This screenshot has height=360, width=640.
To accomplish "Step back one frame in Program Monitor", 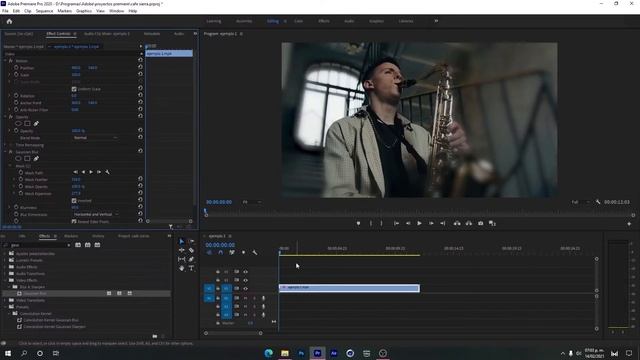I will pos(408,223).
